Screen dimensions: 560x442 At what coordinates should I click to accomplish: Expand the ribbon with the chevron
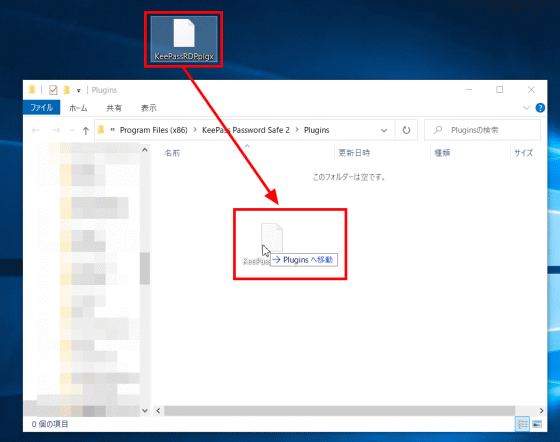tap(526, 107)
